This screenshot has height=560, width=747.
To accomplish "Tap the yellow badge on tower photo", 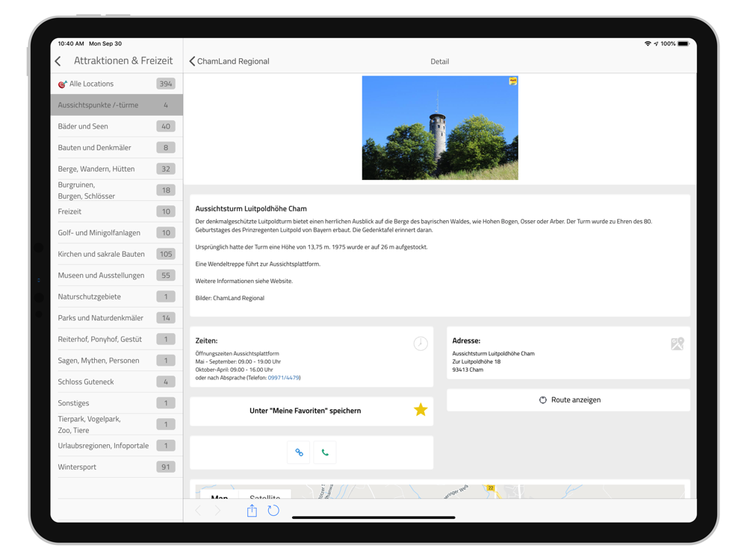I will (x=512, y=81).
